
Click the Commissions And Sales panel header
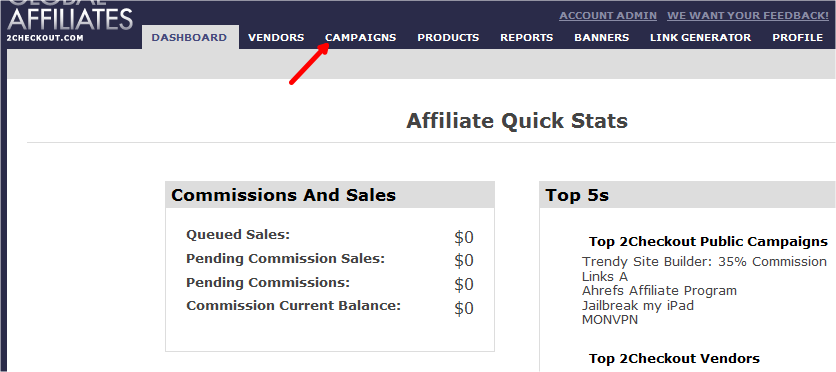click(330, 195)
